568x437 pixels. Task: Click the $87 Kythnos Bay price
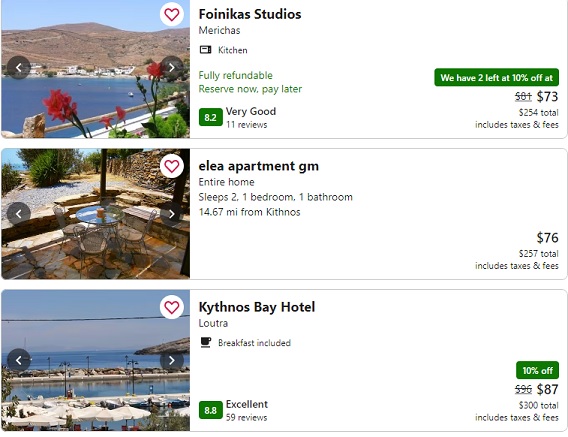pyautogui.click(x=547, y=390)
